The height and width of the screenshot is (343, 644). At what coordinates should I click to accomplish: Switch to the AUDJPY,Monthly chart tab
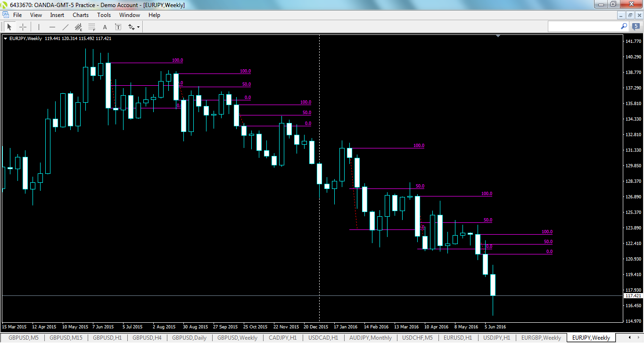tap(370, 338)
